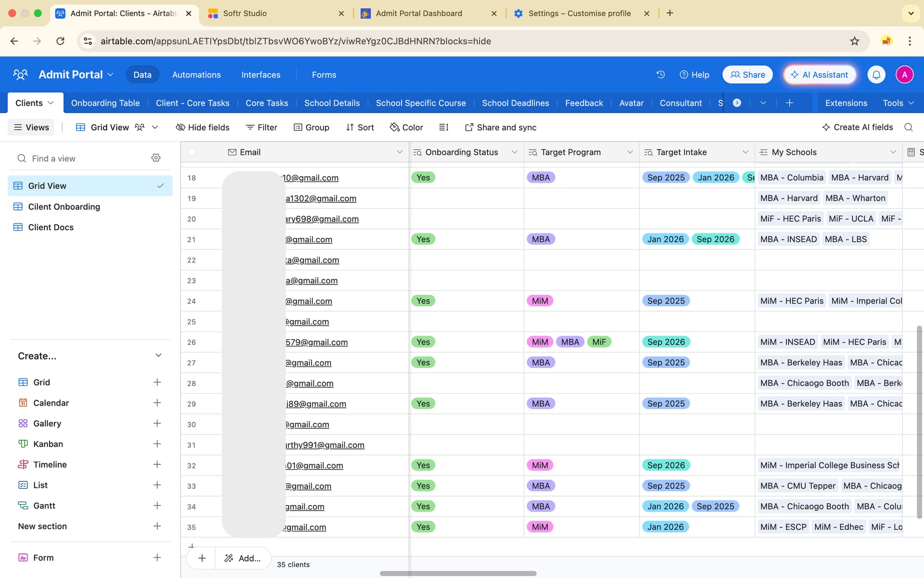
Task: Bookmark this page with star icon
Action: pos(854,41)
